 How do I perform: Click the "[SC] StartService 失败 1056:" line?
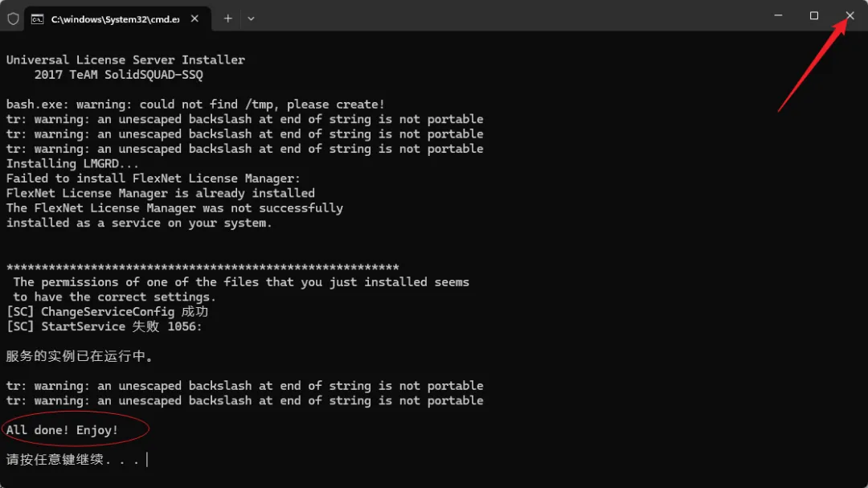[x=104, y=327]
